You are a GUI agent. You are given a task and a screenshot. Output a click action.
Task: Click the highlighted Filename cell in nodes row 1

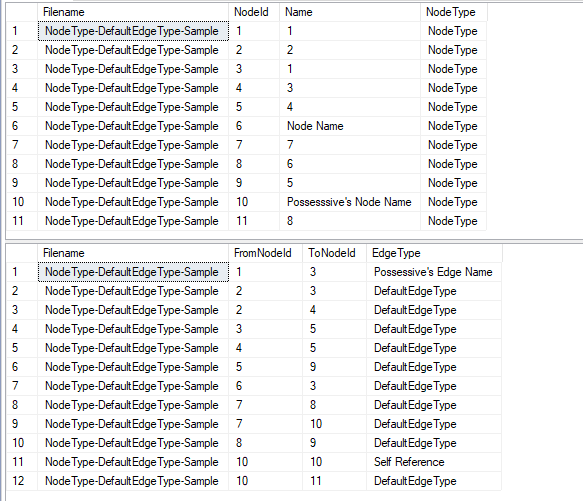[x=133, y=31]
